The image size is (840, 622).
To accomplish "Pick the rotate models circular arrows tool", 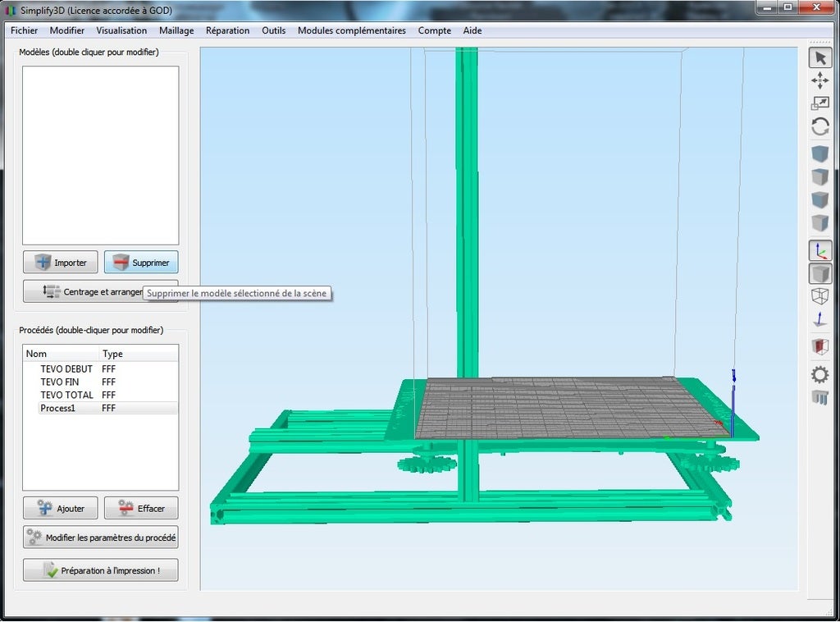I will [819, 126].
